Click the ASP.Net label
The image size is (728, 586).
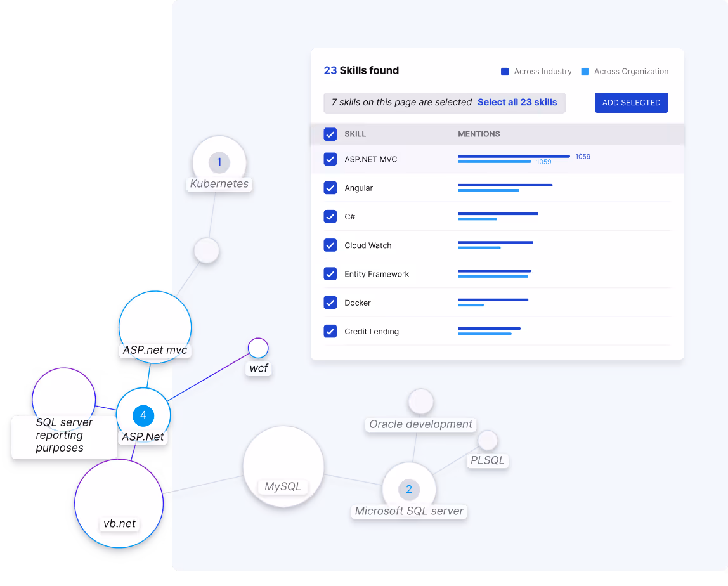click(143, 437)
